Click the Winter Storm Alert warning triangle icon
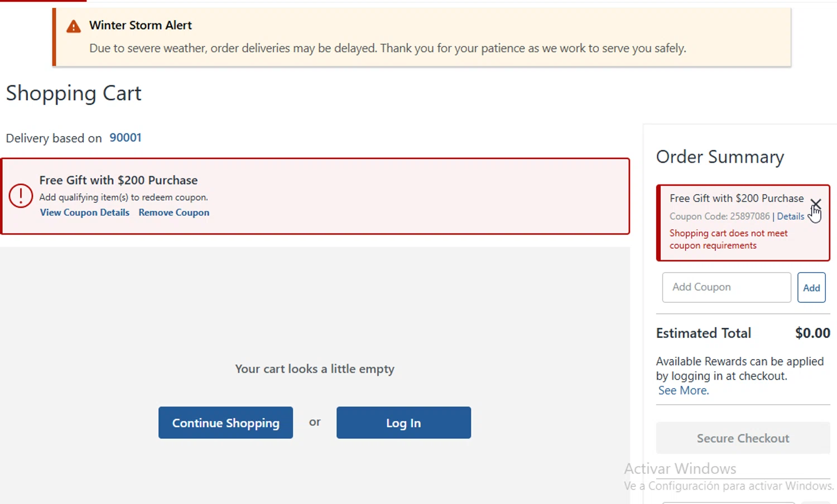This screenshot has width=837, height=504. [x=74, y=26]
